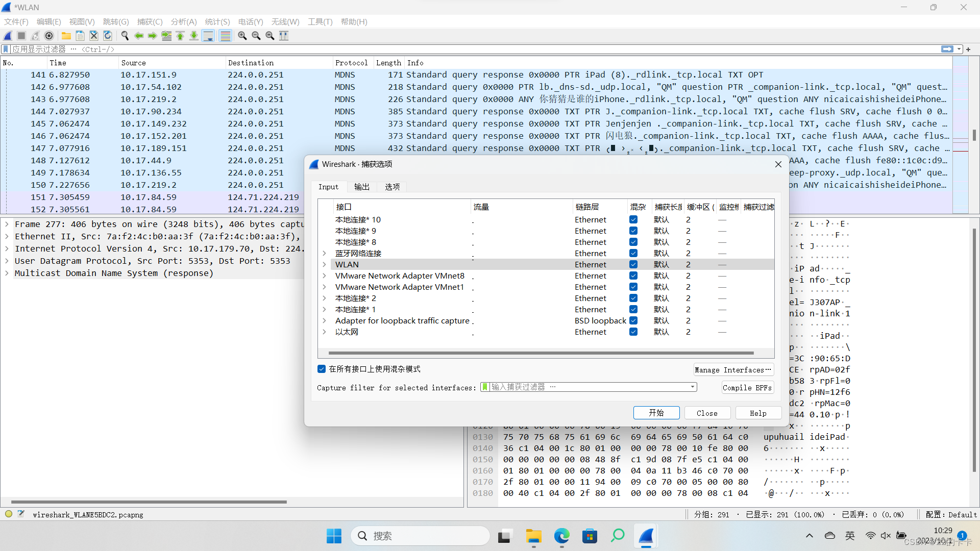980x551 pixels.
Task: Click the Manage Interfaces button
Action: coord(733,370)
